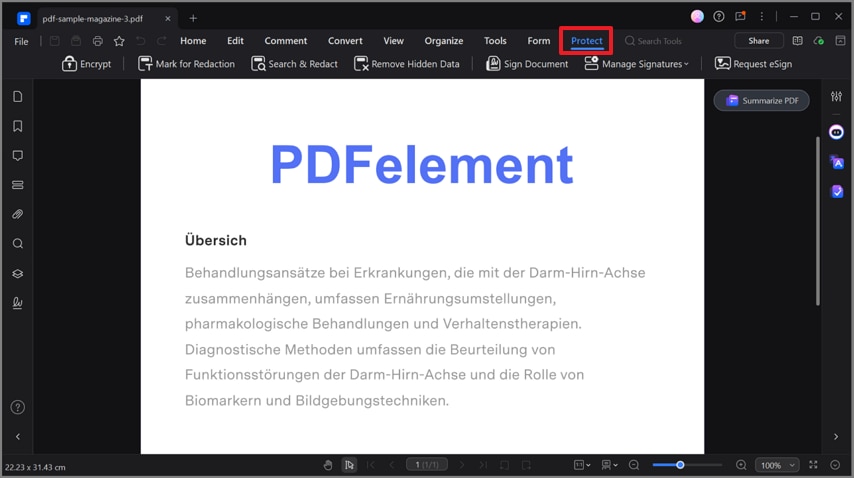Open the Fields panel icon in sidebar
Screen dimensions: 854x478
point(17,185)
